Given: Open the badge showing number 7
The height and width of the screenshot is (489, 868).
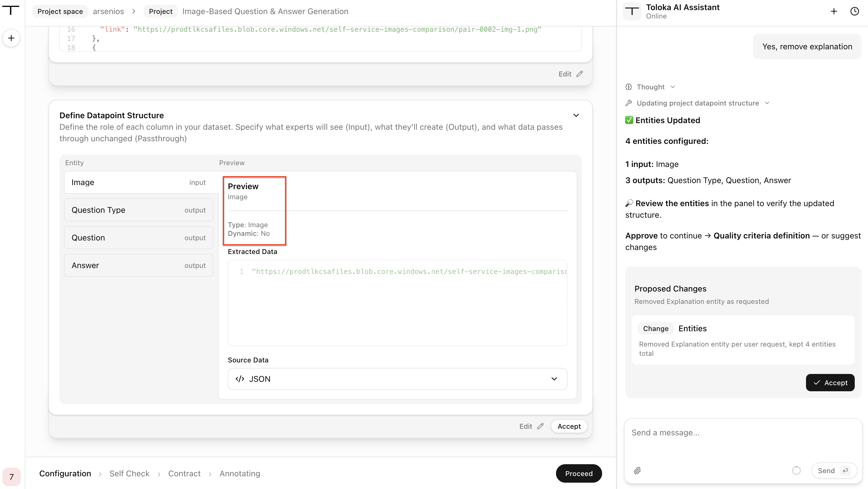Looking at the screenshot, I should (12, 477).
